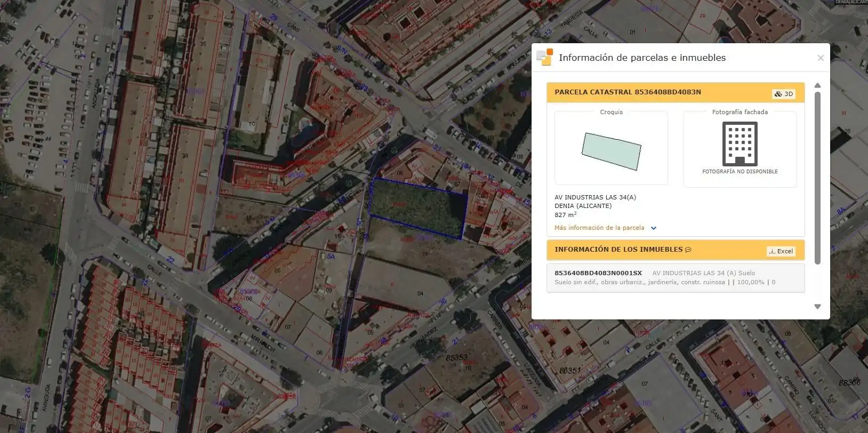Download property data as Excel
The width and height of the screenshot is (868, 433).
[781, 251]
